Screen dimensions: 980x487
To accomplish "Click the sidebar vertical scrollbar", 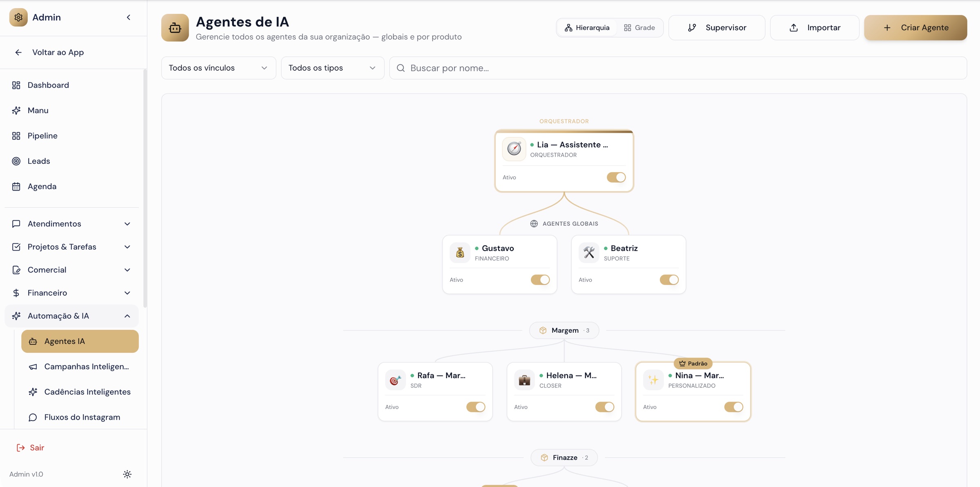I will point(145,188).
